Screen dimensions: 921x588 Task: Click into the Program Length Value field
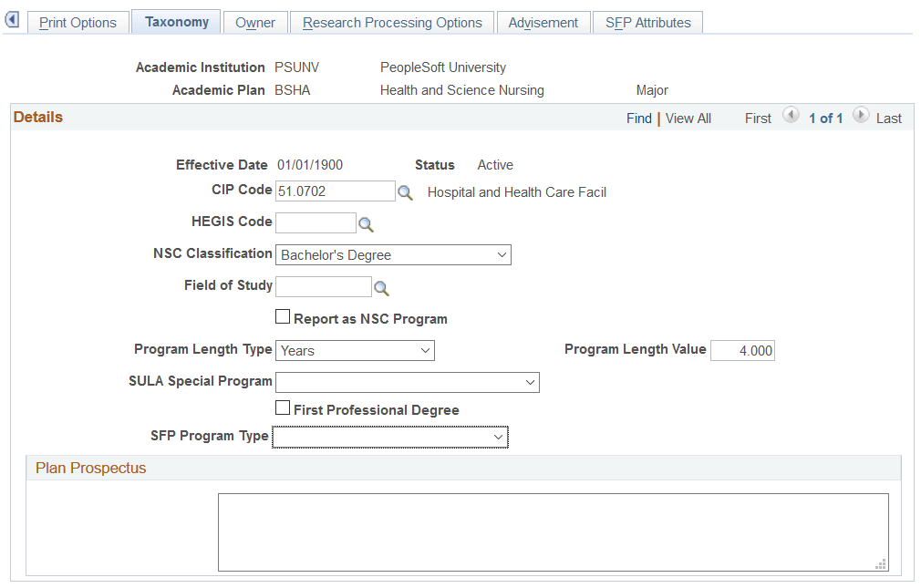point(742,351)
